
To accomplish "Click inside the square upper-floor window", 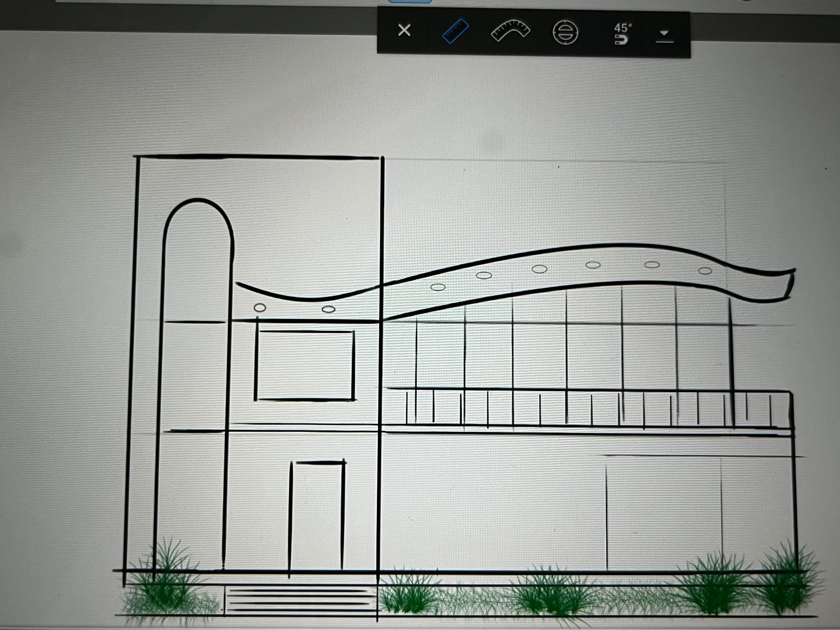I will click(304, 365).
